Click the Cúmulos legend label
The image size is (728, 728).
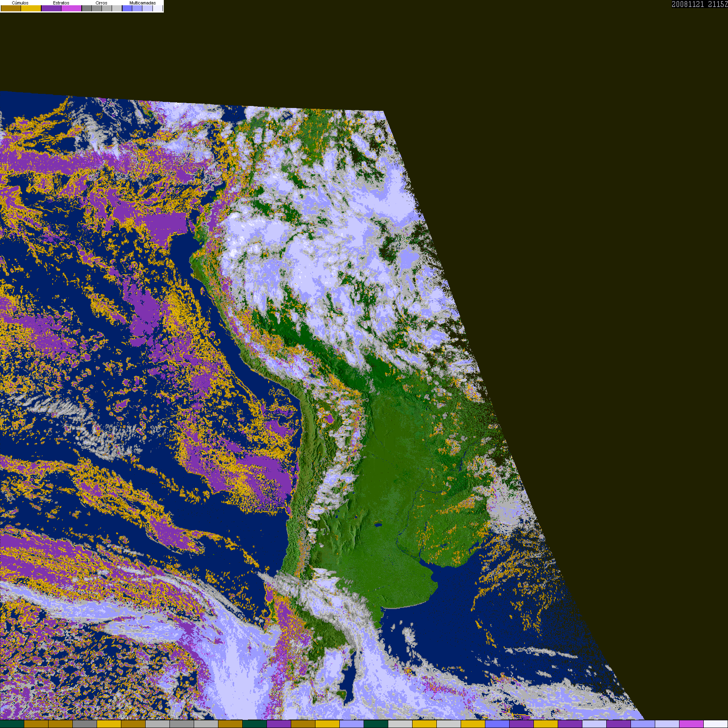[x=20, y=3]
